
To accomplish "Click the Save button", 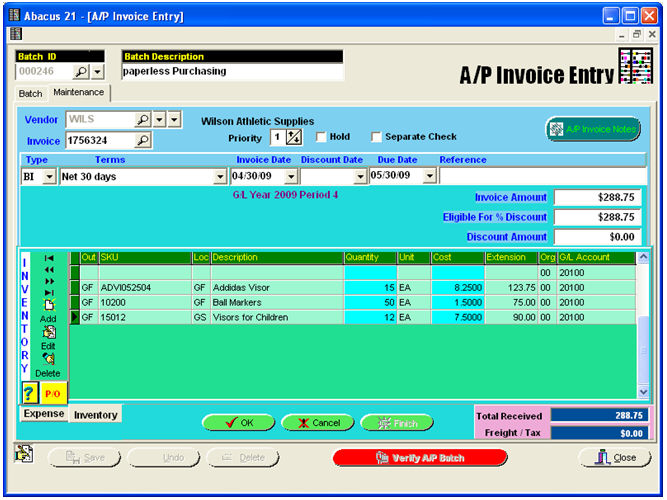I will tap(85, 458).
